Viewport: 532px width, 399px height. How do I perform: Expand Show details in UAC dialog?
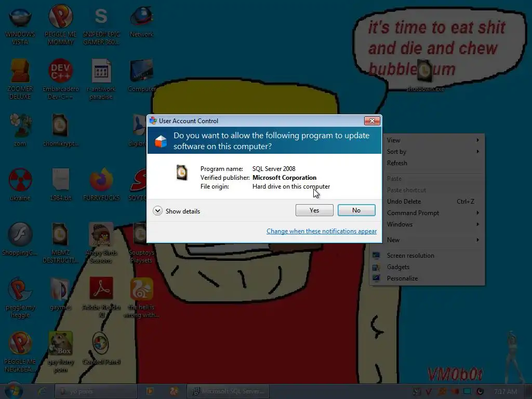pyautogui.click(x=177, y=211)
